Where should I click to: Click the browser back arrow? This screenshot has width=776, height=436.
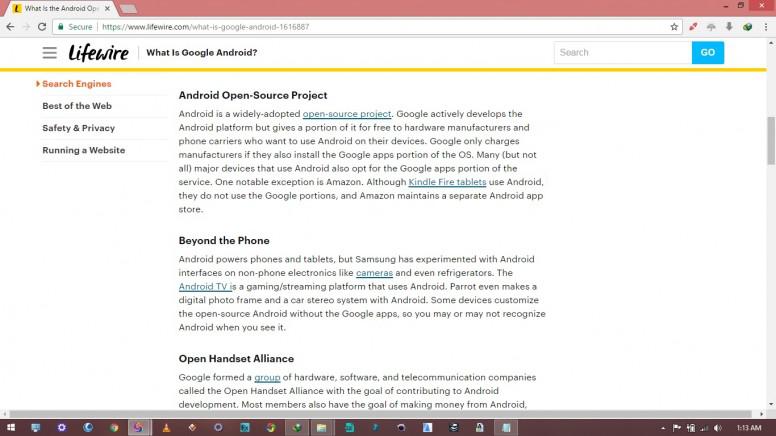(x=10, y=27)
